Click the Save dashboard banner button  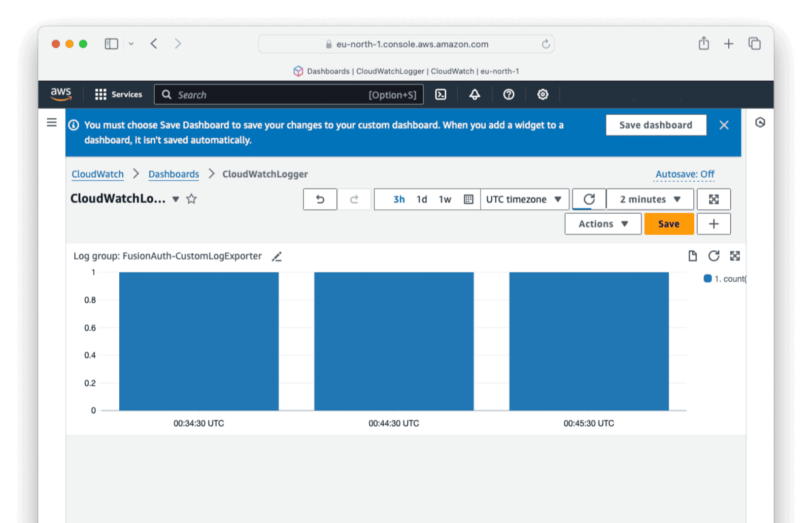[x=656, y=125]
